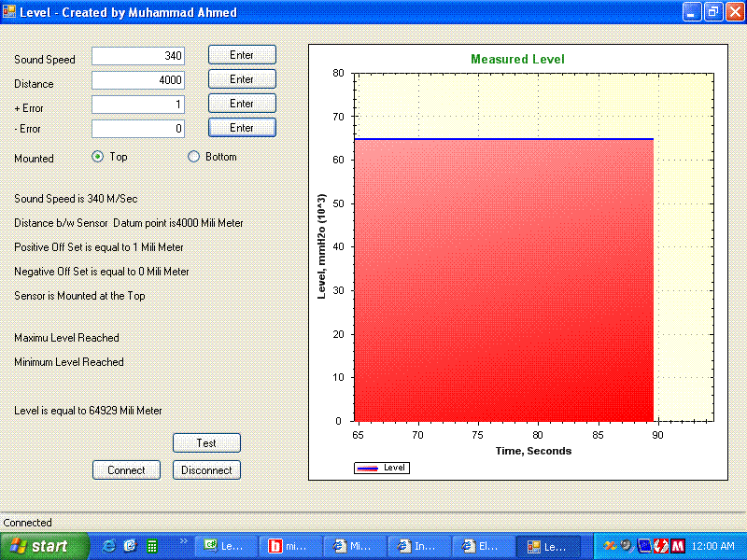The height and width of the screenshot is (560, 747).
Task: Click 'Sensor is Mounted at the Top' text
Action: tap(79, 296)
